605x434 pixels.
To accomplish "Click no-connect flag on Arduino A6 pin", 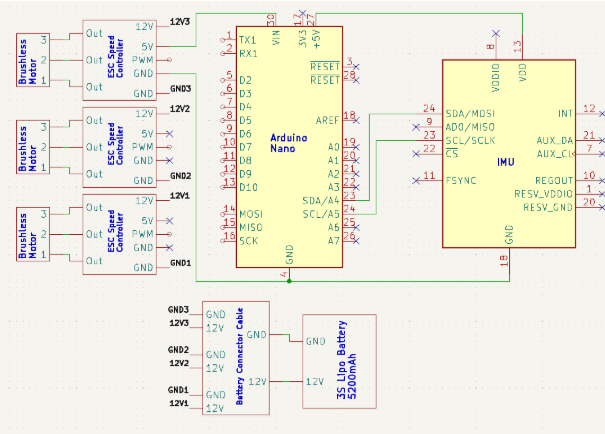I will click(x=356, y=228).
